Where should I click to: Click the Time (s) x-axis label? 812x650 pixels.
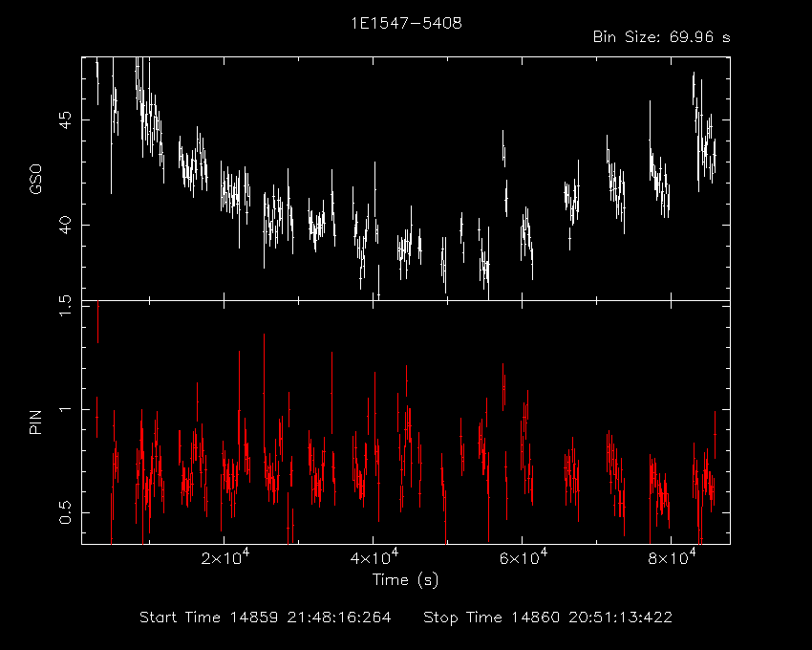[405, 579]
